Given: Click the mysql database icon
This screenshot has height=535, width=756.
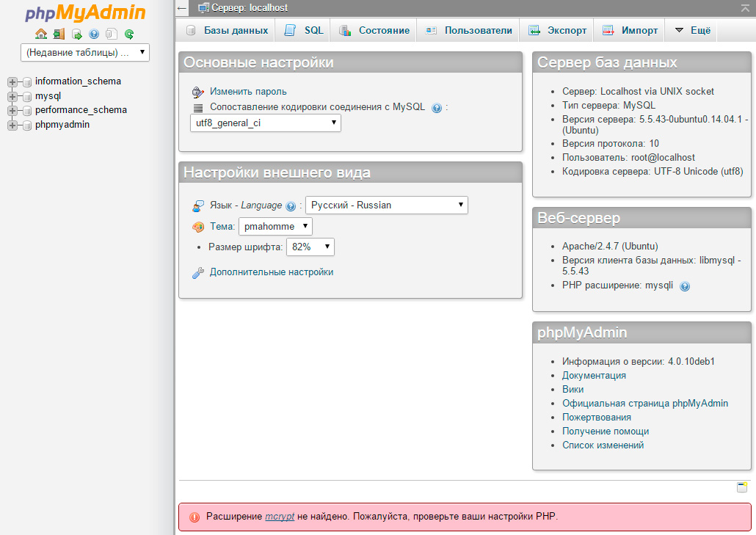Looking at the screenshot, I should point(27,96).
